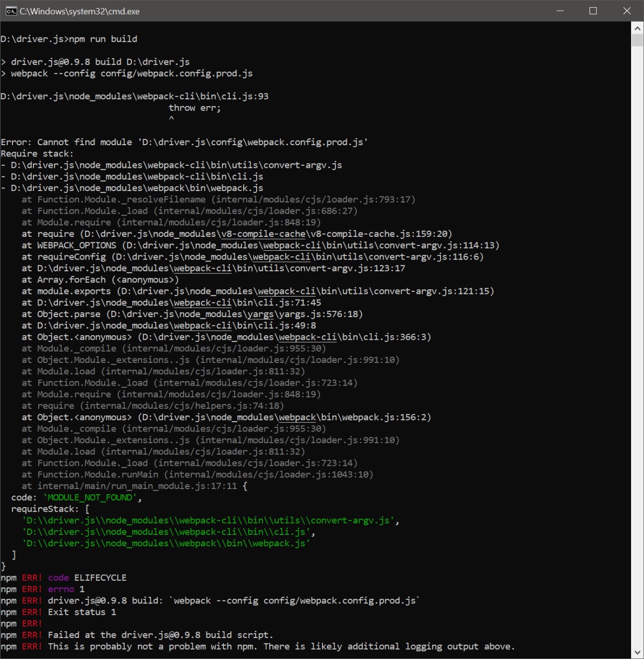Click the 'helpers.js:74:18' stack line
644x659 pixels.
pyautogui.click(x=153, y=406)
